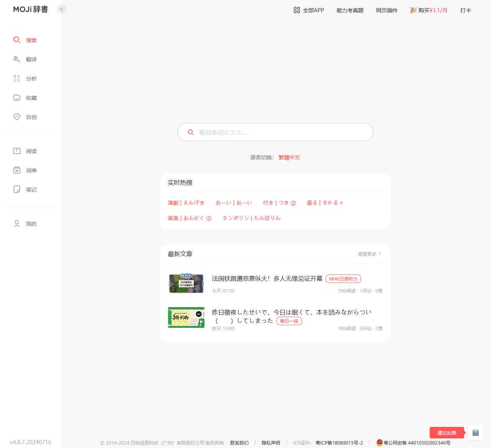Click inside the word search input field
The height and width of the screenshot is (448, 491).
pos(275,132)
